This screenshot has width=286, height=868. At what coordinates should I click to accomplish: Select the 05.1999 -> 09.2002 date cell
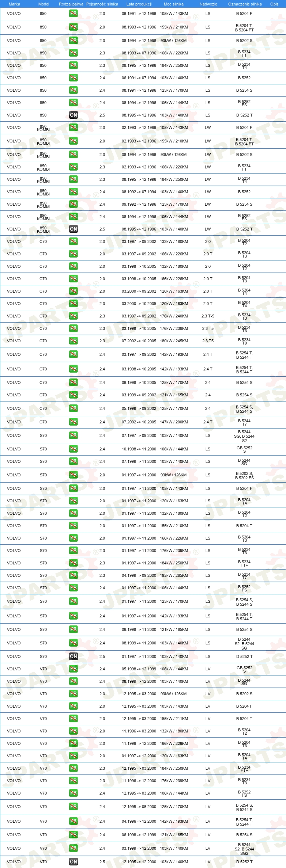point(139,408)
